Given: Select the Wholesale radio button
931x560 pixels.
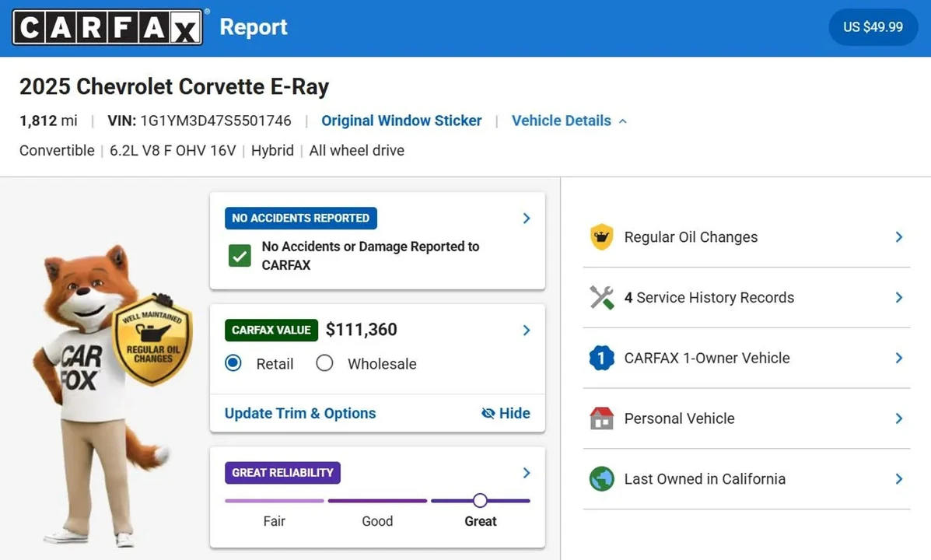Looking at the screenshot, I should pos(324,363).
